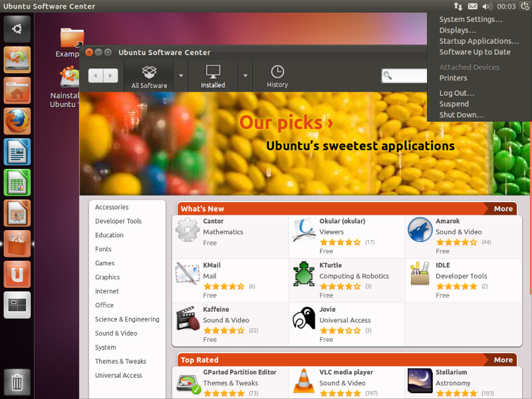
Task: Click the IDLE application icon
Action: pyautogui.click(x=420, y=273)
